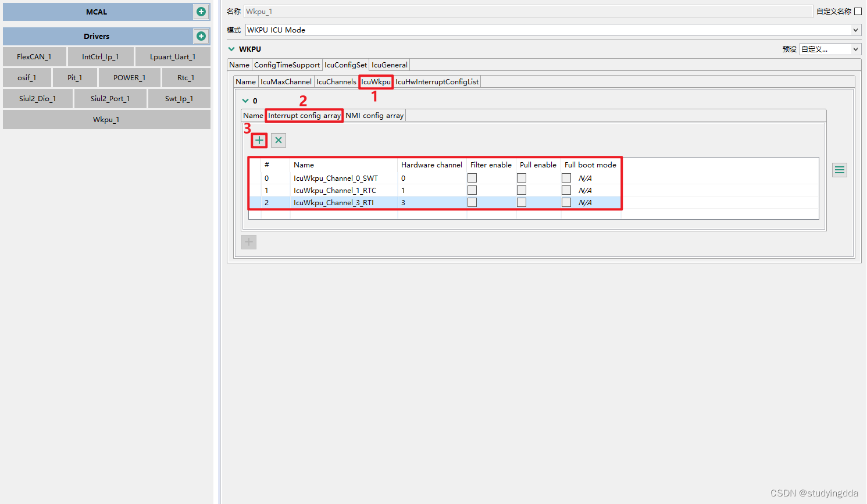Enable Pull for IcuWkpu_Channel_1_RTC
Viewport: 867px width, 504px height.
tap(522, 190)
